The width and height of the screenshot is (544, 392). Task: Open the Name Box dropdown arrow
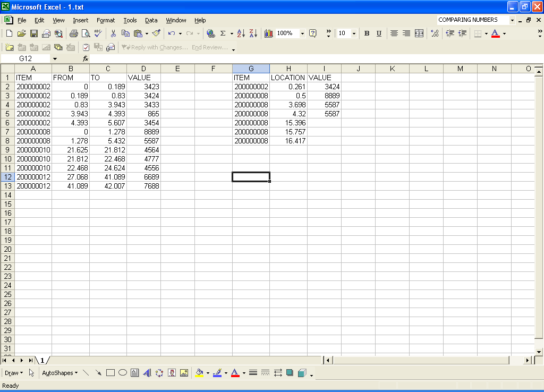pos(55,58)
